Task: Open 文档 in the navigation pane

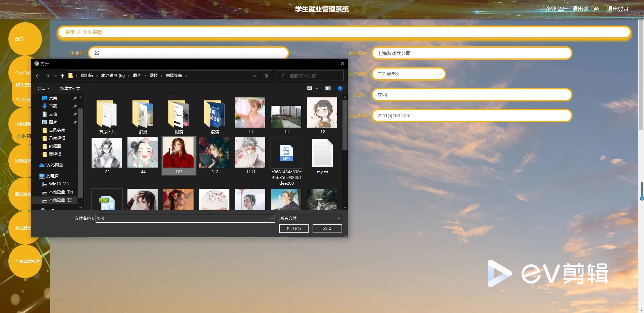Action: click(53, 114)
